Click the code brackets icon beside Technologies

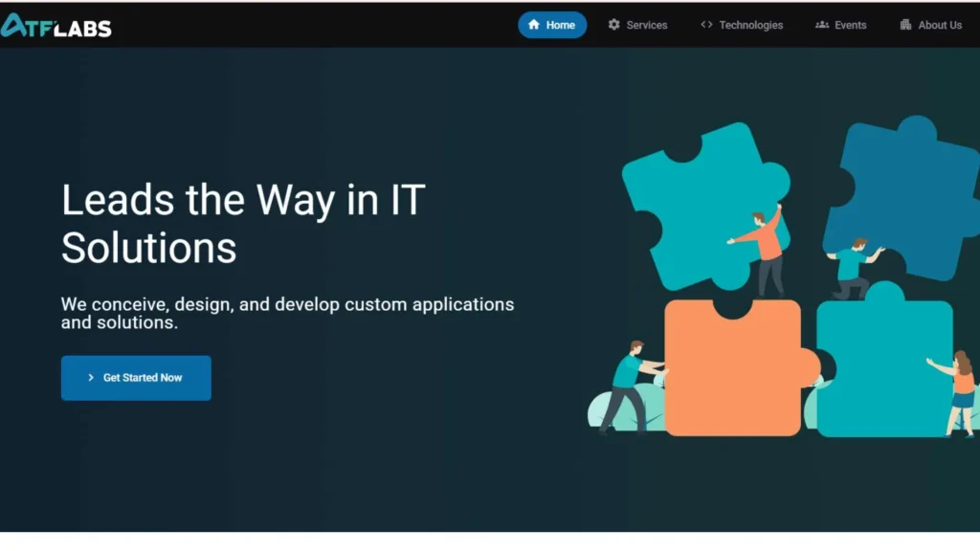click(x=706, y=25)
